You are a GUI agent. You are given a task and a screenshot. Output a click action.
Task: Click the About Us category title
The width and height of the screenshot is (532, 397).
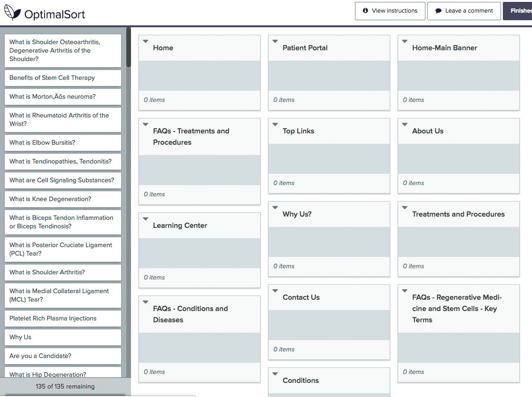tap(427, 131)
